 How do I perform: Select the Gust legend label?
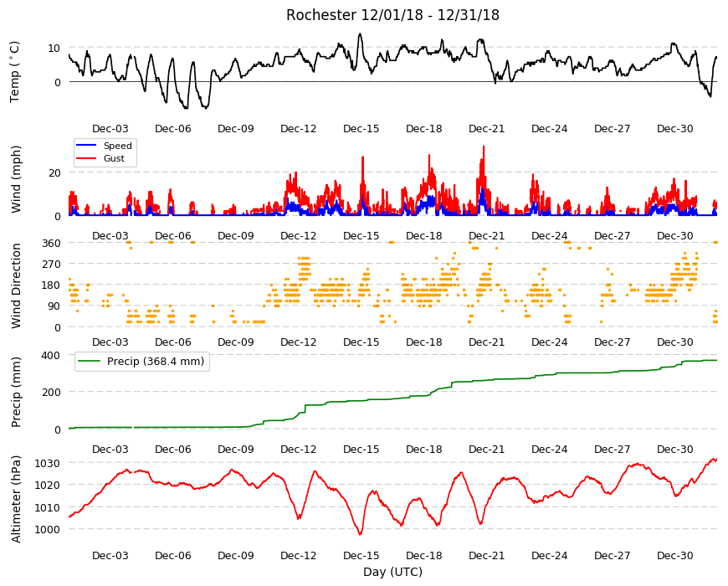[x=114, y=158]
